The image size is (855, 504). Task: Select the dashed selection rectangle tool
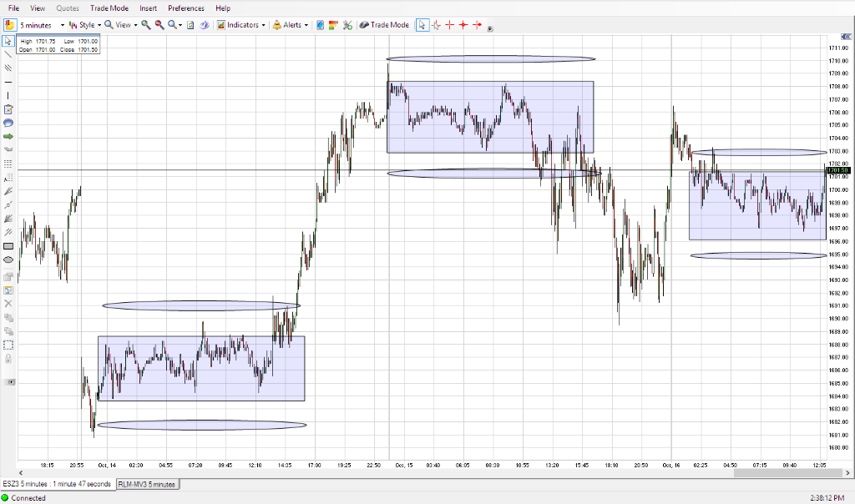pyautogui.click(x=8, y=345)
